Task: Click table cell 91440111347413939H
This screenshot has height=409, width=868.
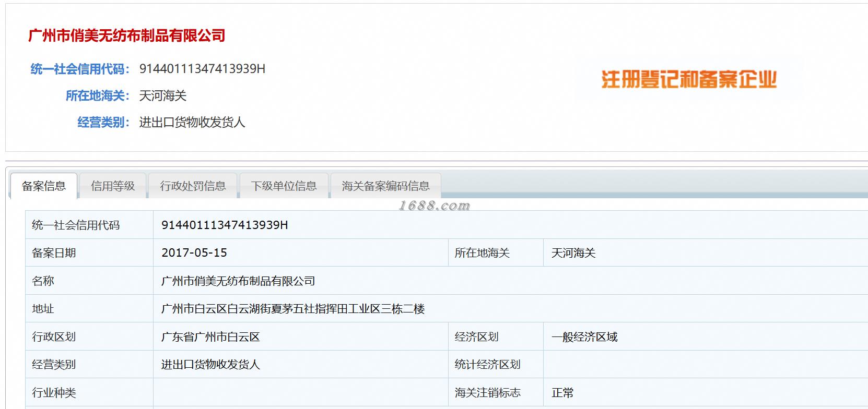Action: pyautogui.click(x=225, y=225)
